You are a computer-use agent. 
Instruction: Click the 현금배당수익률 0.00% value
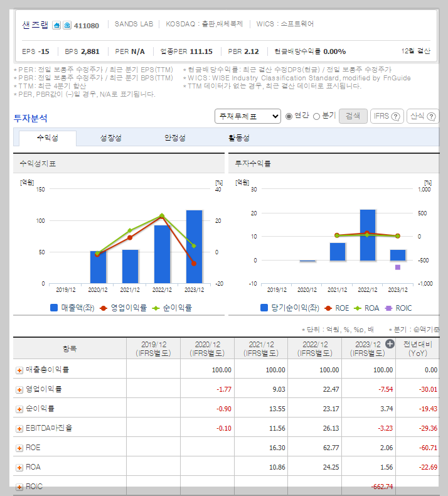click(x=334, y=51)
